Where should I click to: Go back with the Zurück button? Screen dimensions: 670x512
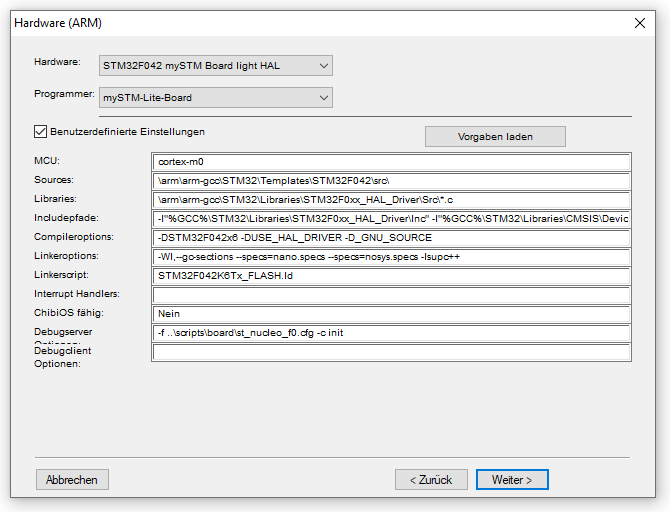(x=431, y=480)
